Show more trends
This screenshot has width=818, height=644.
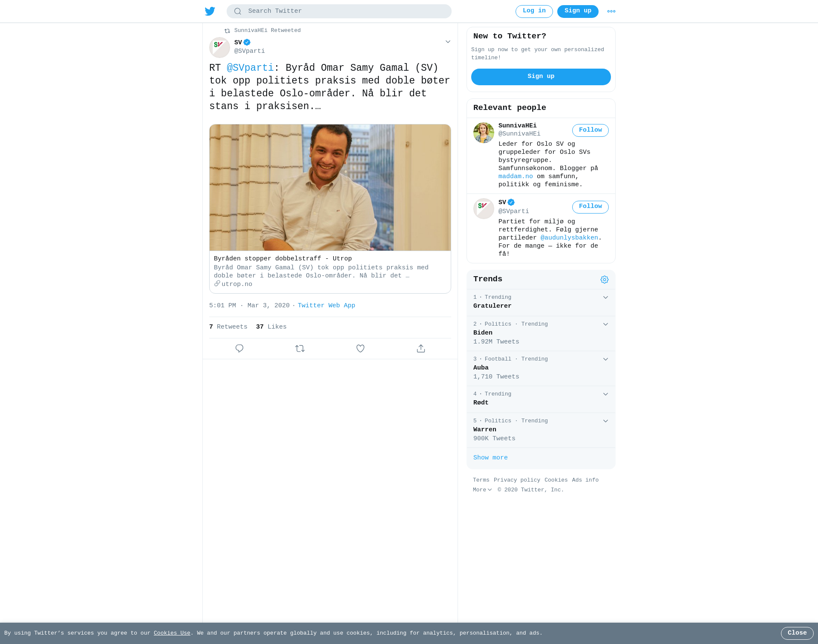click(x=490, y=458)
